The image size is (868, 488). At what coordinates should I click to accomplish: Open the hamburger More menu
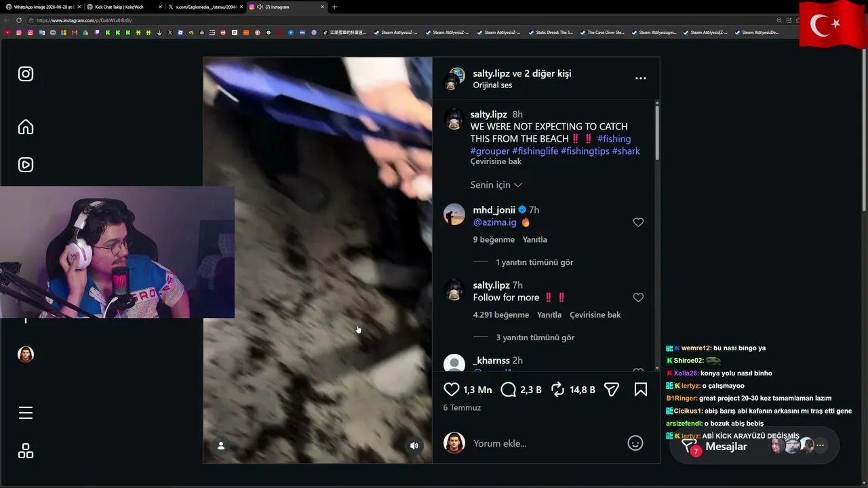coord(26,413)
